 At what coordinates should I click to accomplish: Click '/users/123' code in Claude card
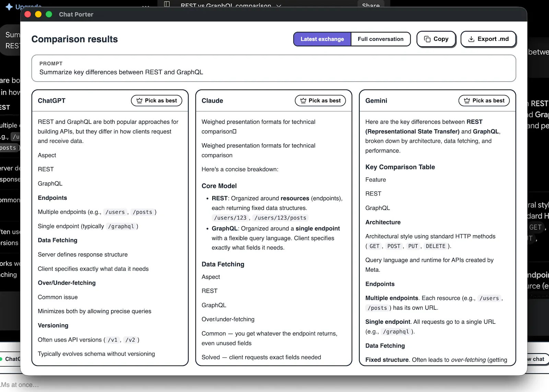[230, 218]
